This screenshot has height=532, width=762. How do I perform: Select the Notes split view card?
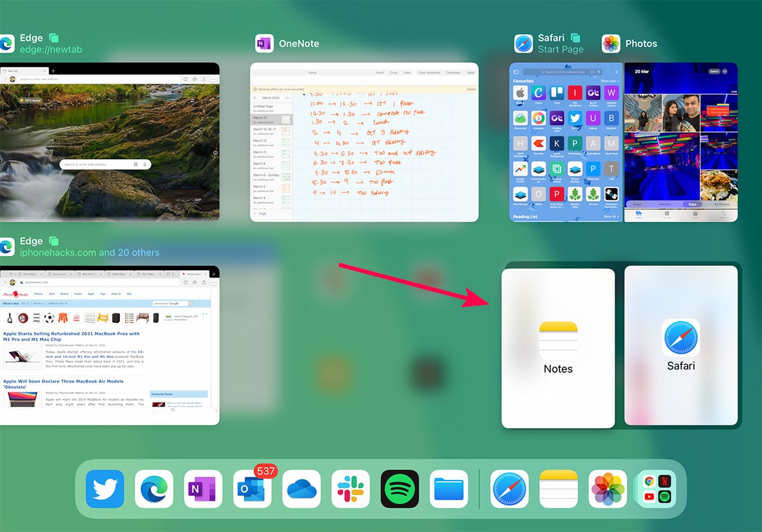[x=558, y=348]
